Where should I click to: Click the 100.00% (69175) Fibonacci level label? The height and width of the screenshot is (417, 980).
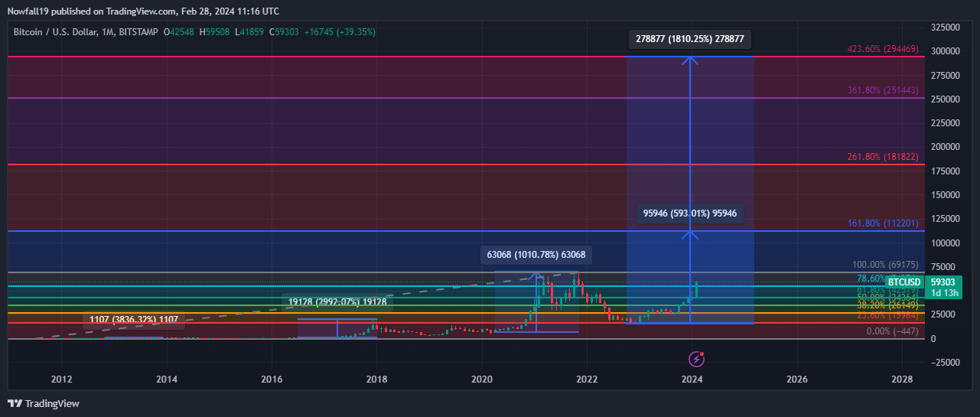[885, 265]
